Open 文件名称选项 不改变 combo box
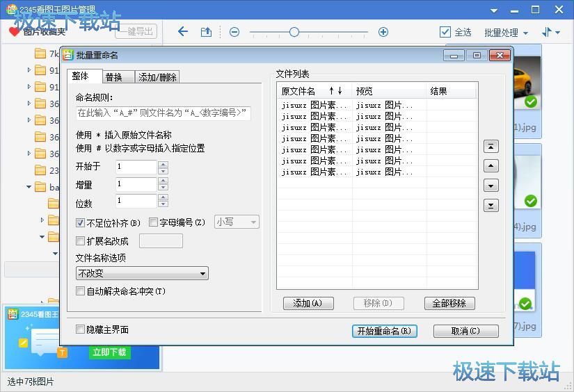 142,273
